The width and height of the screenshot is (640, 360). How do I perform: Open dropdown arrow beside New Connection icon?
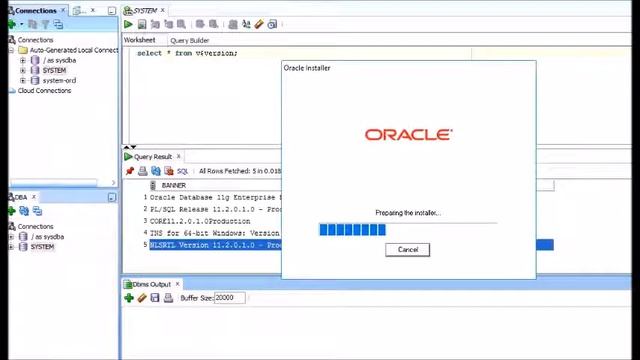click(x=21, y=24)
